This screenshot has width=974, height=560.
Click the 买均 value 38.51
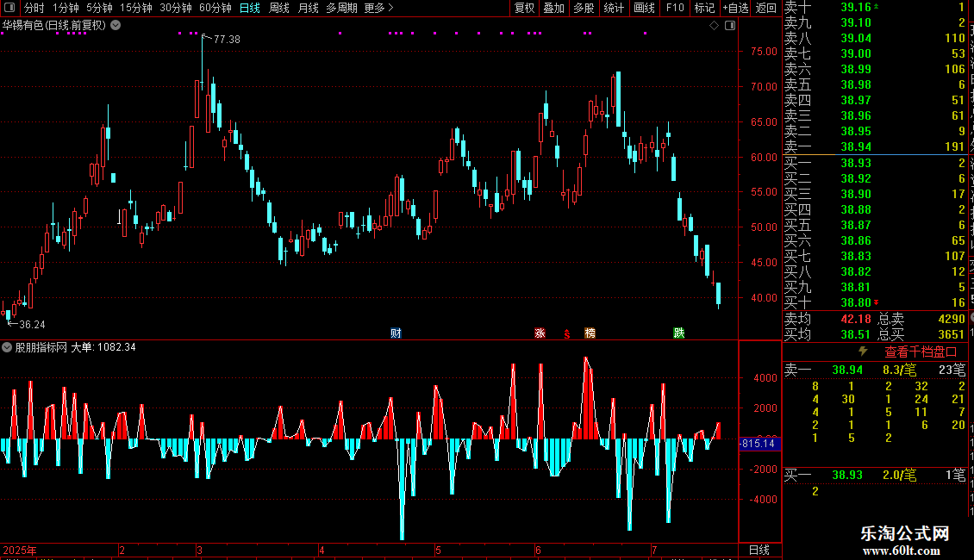coord(856,334)
